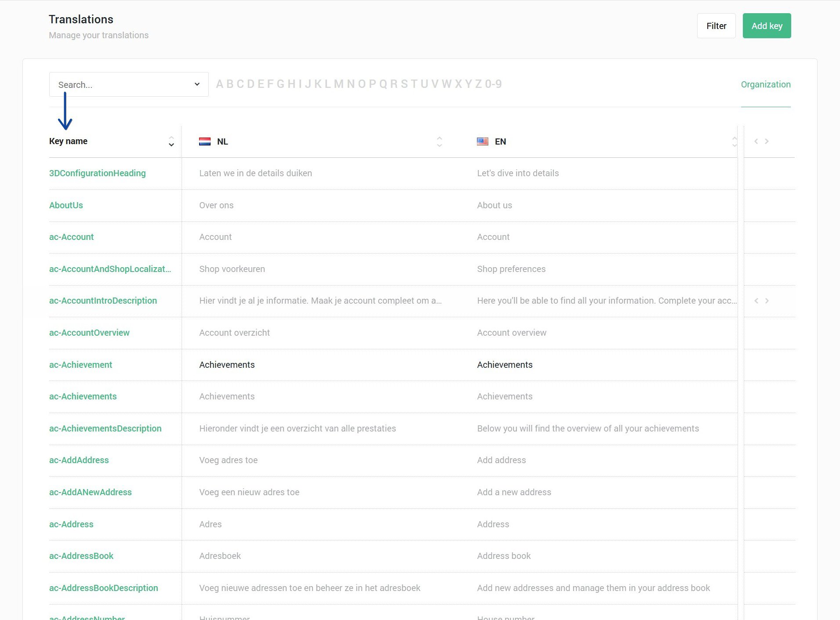Open the ac-AddressBook key link

pos(81,556)
